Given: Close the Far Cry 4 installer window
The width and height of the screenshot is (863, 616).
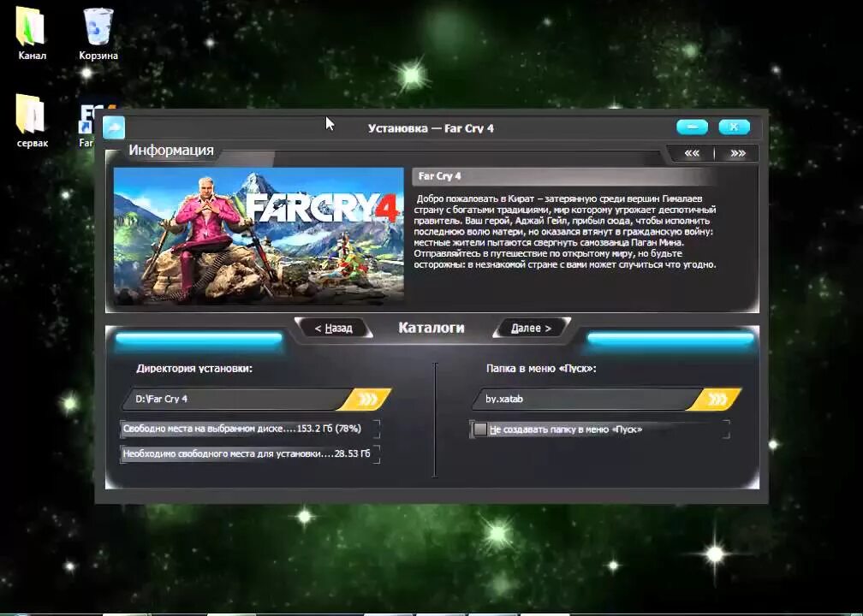Looking at the screenshot, I should 735,127.
